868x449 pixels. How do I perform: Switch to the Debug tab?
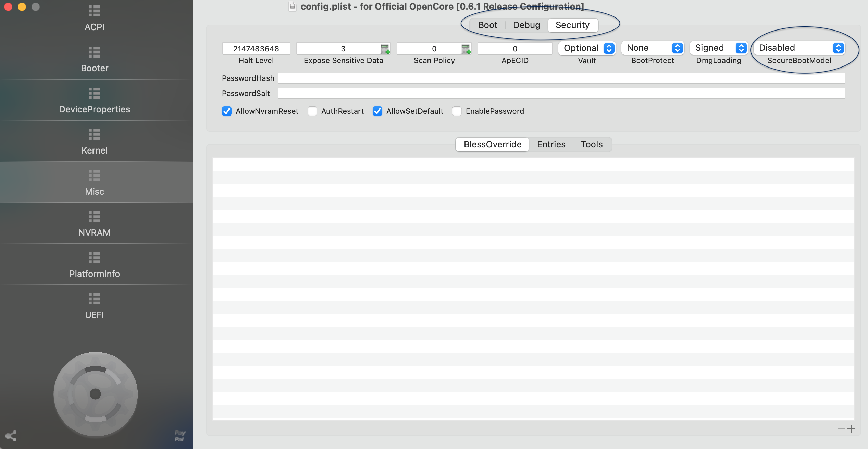[526, 25]
